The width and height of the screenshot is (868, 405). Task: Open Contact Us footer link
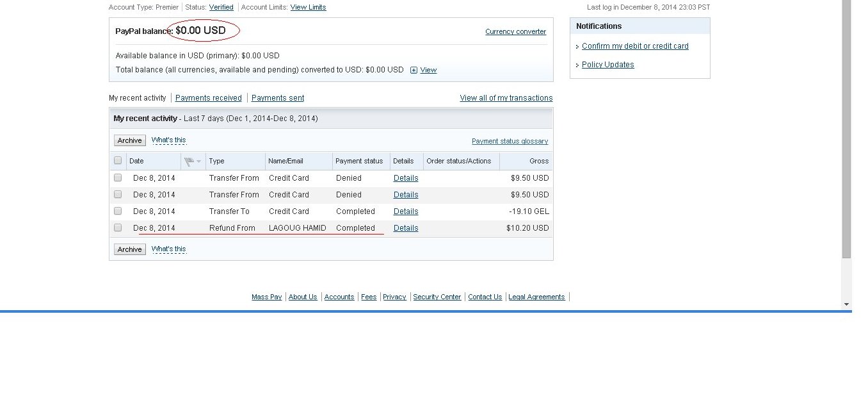pyautogui.click(x=485, y=297)
